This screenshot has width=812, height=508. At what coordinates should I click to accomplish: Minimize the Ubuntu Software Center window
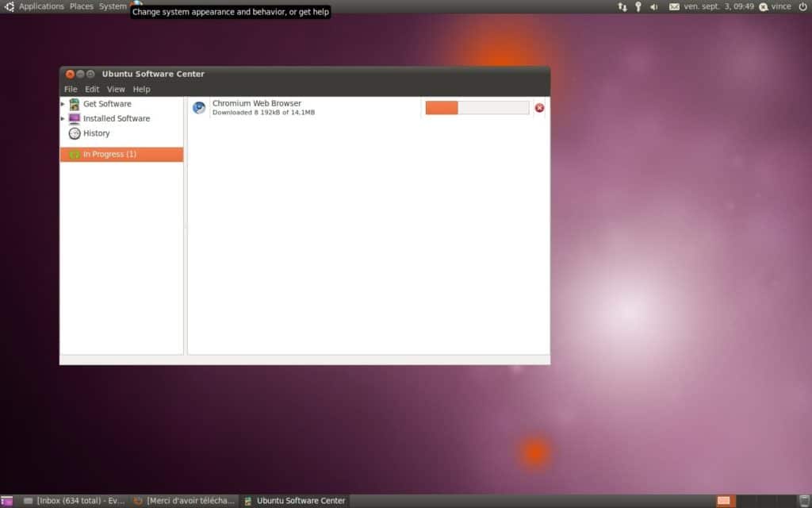(x=80, y=74)
